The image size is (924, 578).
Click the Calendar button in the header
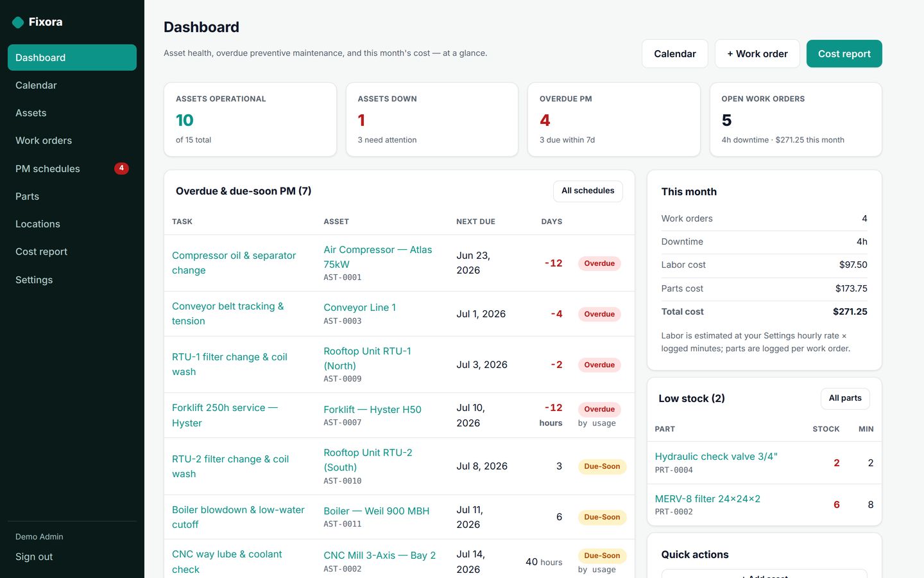tap(674, 54)
